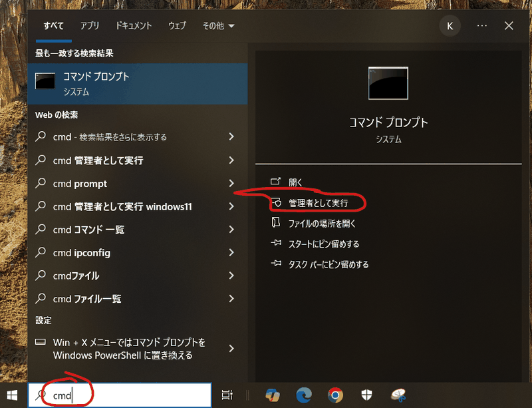Open Windows Security shield on taskbar

366,395
